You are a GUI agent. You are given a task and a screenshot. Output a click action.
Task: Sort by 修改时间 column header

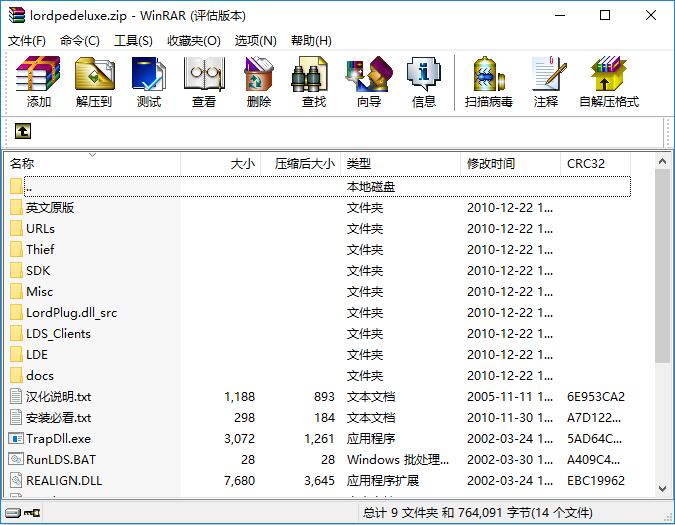491,163
